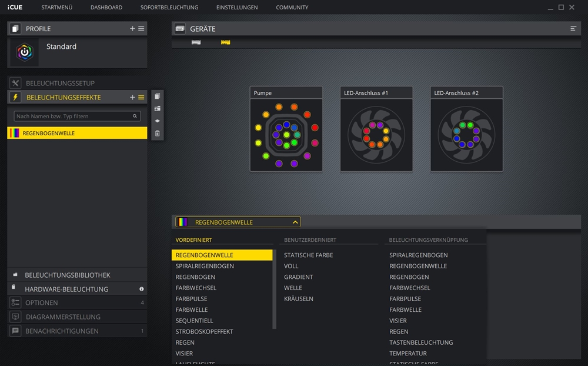Open Beleuchtungssetup wrench section
This screenshot has width=588, height=366.
77,83
